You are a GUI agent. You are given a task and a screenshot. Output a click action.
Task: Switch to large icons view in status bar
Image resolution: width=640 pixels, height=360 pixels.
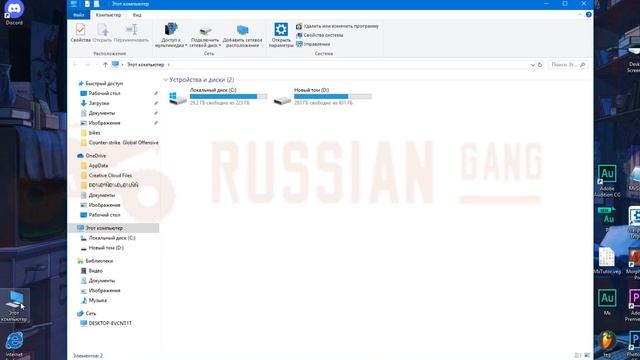tap(587, 356)
